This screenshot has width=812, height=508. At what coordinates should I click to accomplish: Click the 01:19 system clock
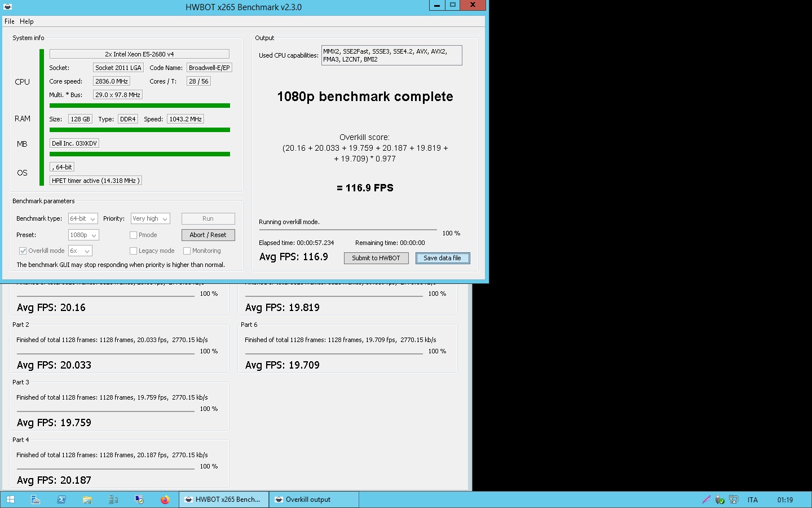click(785, 500)
